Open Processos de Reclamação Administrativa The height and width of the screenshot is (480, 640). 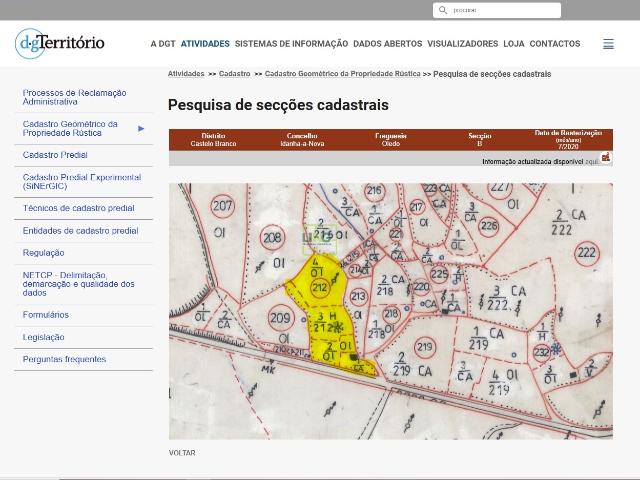tap(74, 97)
